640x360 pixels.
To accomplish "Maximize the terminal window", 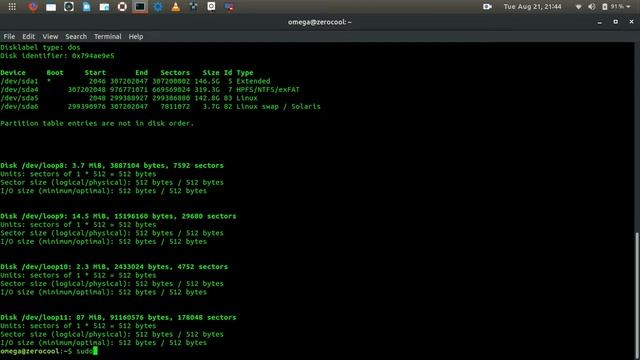I will [x=616, y=22].
